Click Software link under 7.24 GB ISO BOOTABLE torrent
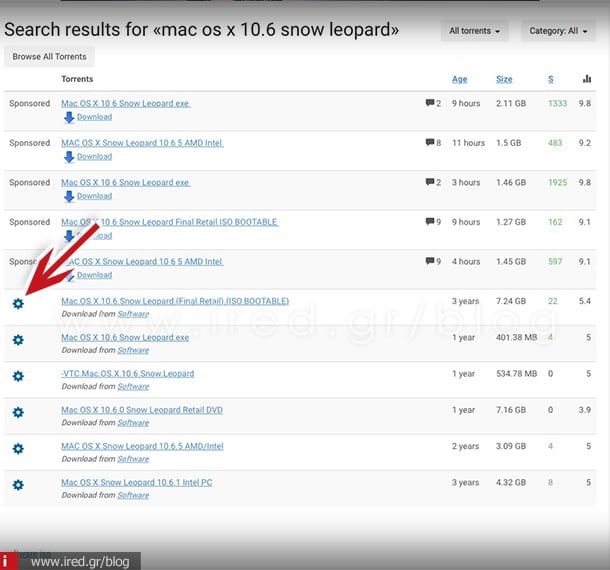The width and height of the screenshot is (610, 570). tap(133, 314)
